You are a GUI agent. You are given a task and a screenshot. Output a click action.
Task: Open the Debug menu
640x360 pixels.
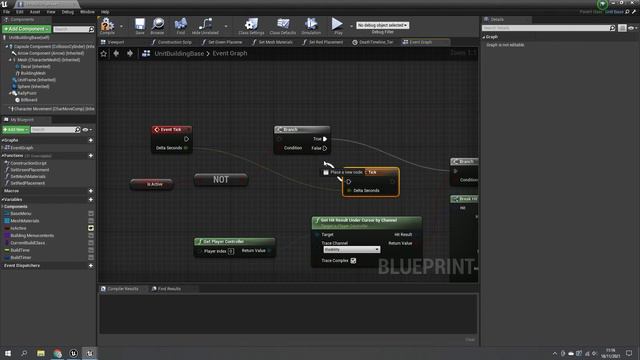click(68, 12)
